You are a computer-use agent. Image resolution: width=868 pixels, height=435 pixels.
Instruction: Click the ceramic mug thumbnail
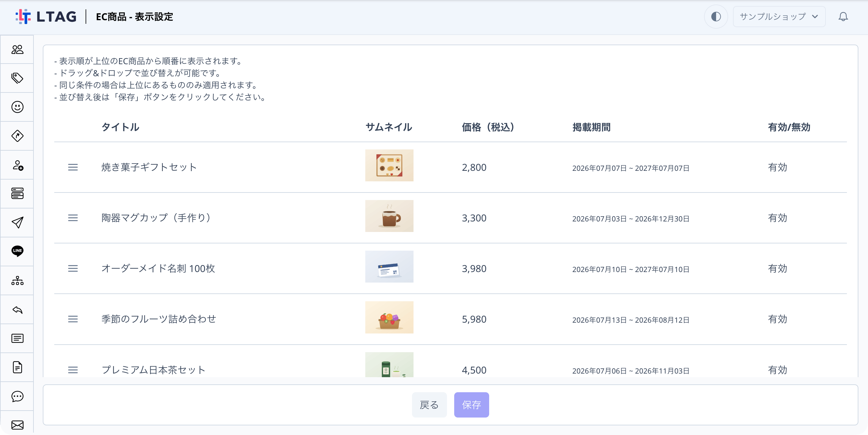click(x=389, y=216)
